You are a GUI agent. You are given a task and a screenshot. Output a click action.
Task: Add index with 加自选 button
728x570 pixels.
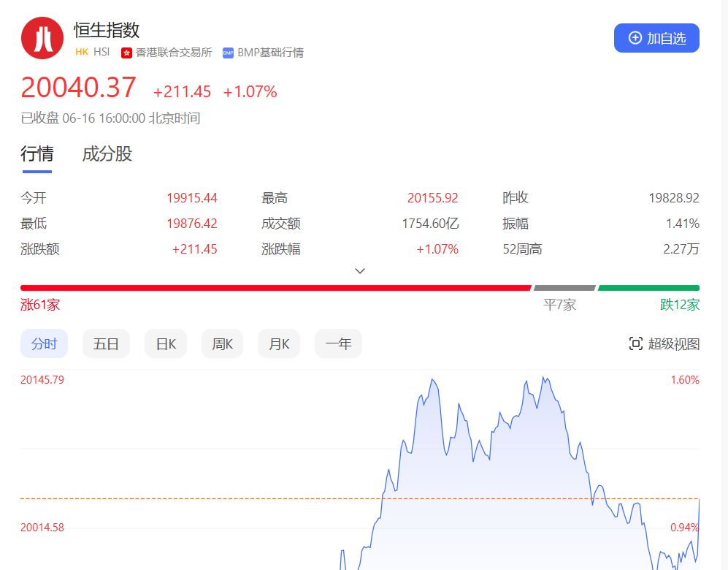click(656, 38)
